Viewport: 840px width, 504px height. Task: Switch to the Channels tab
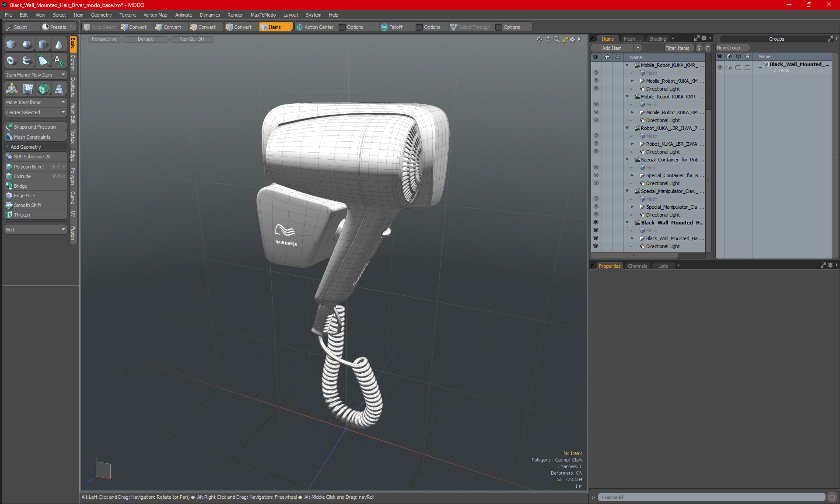(x=637, y=266)
